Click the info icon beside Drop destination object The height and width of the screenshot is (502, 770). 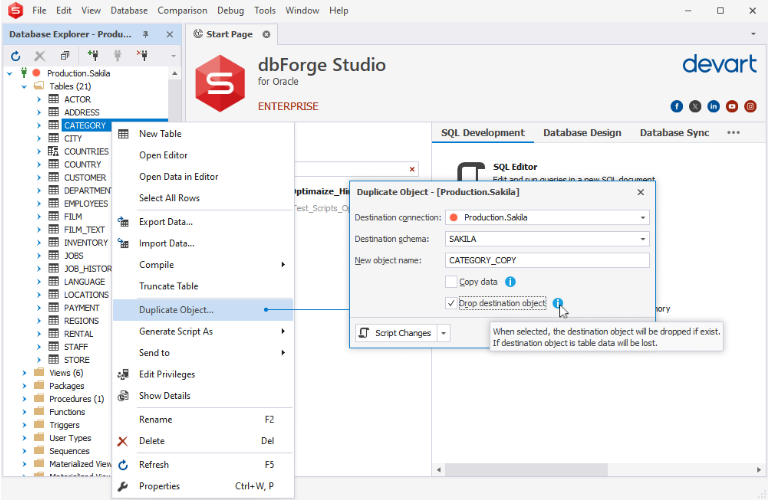558,303
